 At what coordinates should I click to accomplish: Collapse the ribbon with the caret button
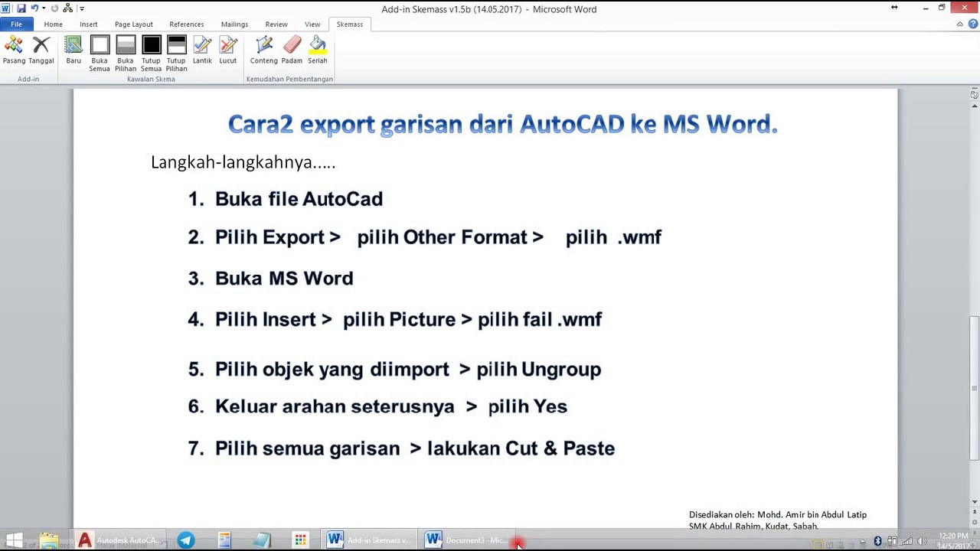(960, 24)
